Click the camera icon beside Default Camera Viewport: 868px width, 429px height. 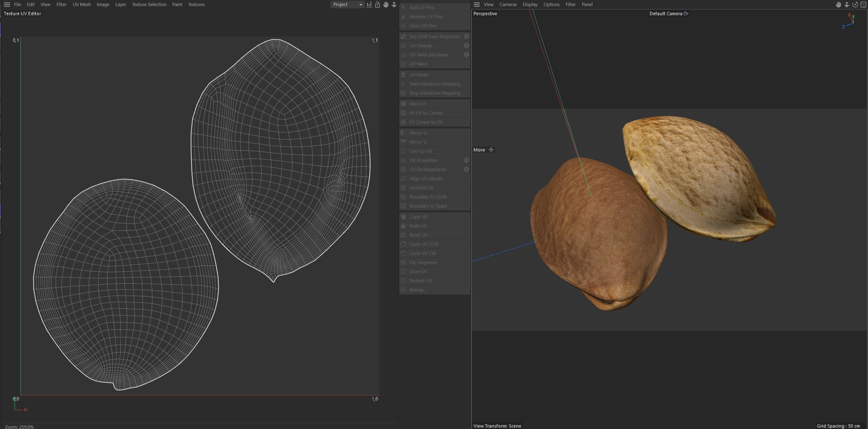[686, 14]
